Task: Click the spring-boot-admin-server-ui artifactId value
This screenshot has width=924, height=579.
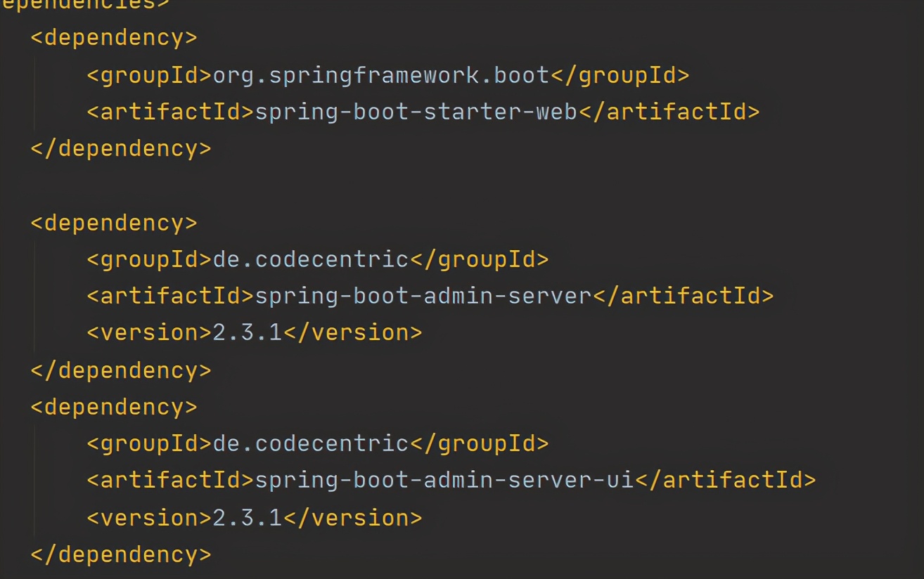Action: tap(444, 481)
